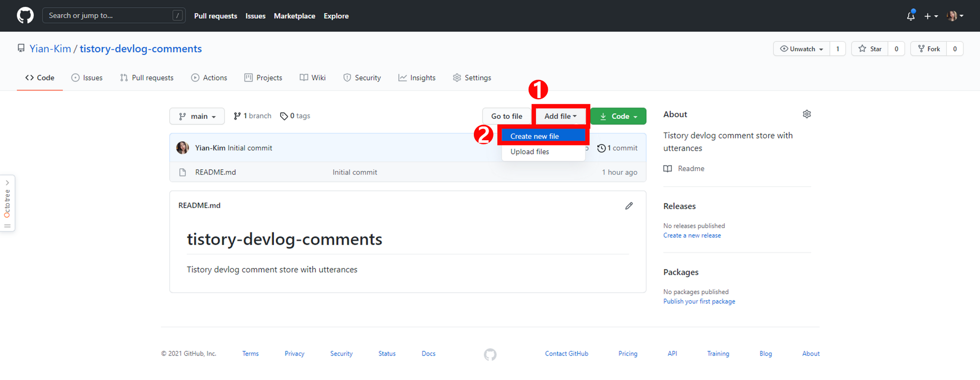Click the README.md file icon

pyautogui.click(x=183, y=172)
